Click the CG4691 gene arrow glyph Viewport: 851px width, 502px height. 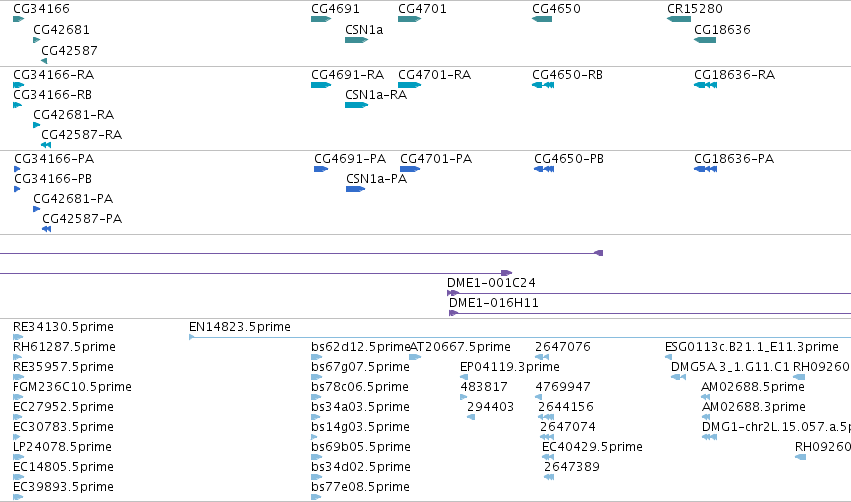(321, 19)
